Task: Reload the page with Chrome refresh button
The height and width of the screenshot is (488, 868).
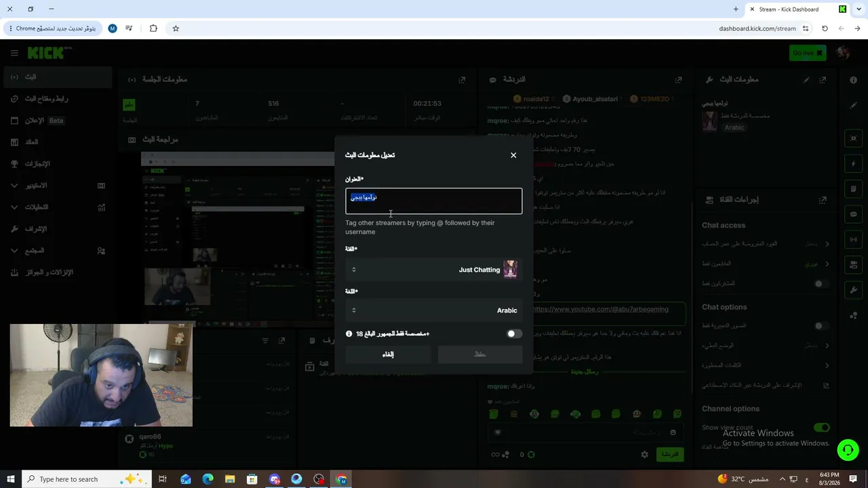Action: click(825, 28)
